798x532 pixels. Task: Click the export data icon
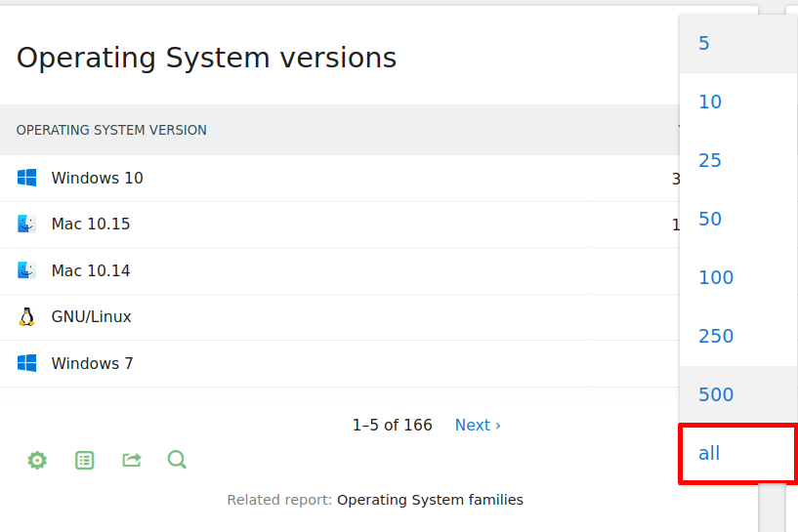click(132, 461)
